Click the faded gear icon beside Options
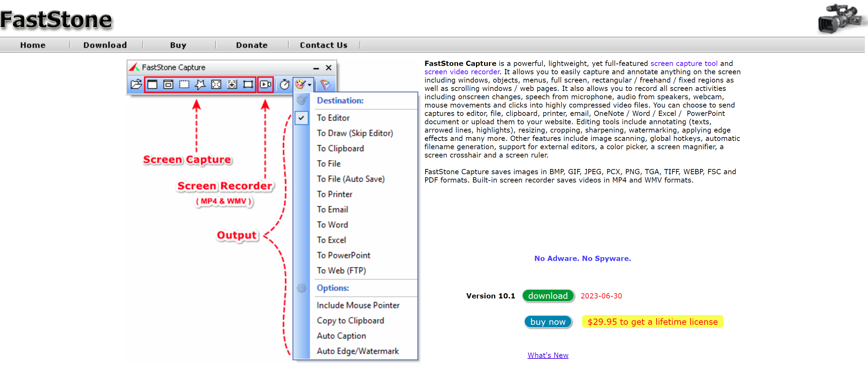 (302, 288)
